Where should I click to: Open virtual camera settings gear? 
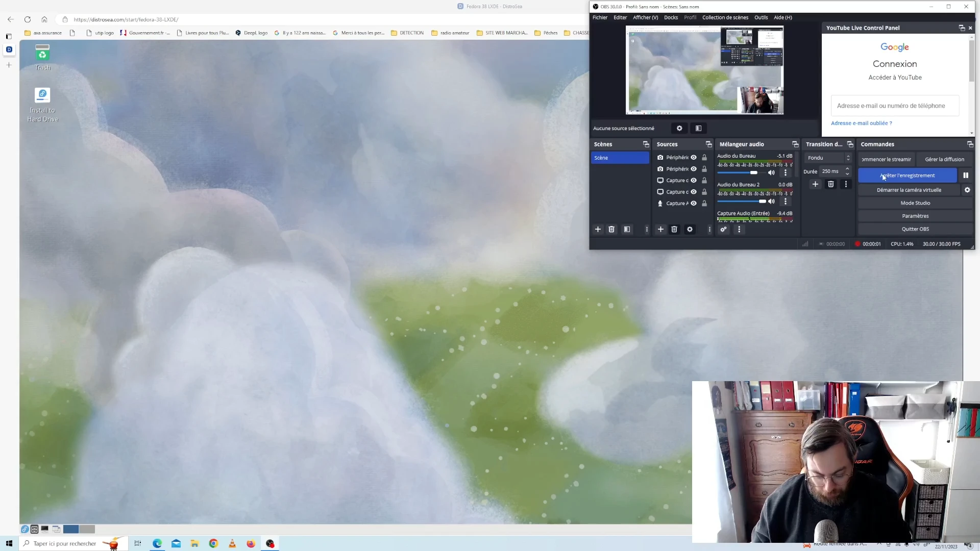[967, 190]
